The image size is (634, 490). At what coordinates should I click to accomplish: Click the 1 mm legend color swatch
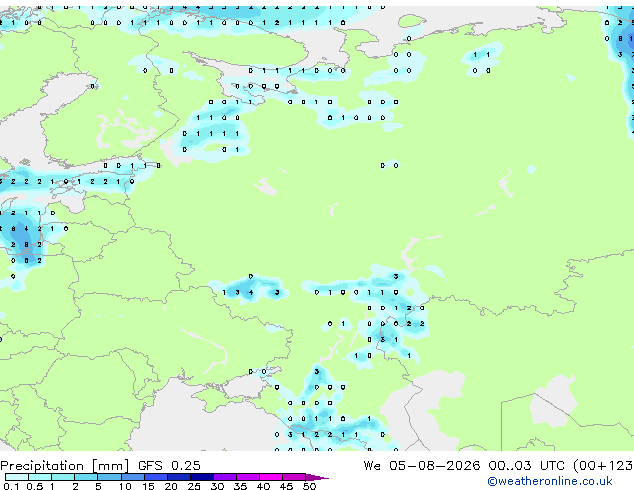[63, 477]
